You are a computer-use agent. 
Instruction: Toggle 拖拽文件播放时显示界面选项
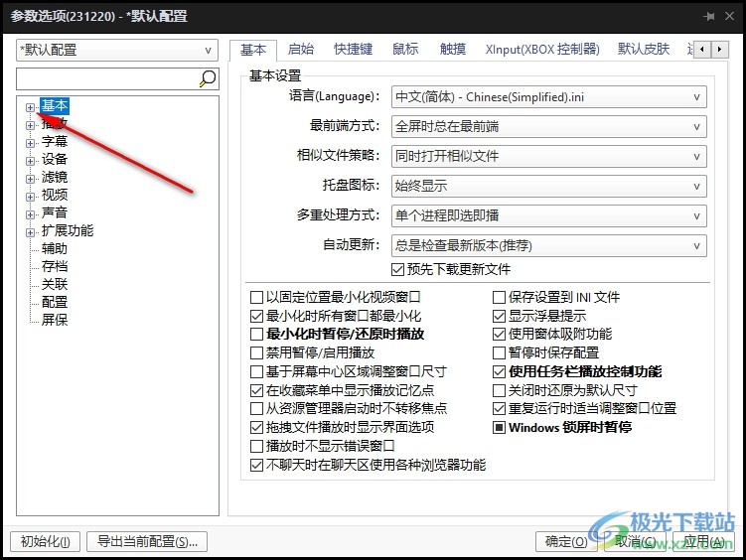point(256,427)
